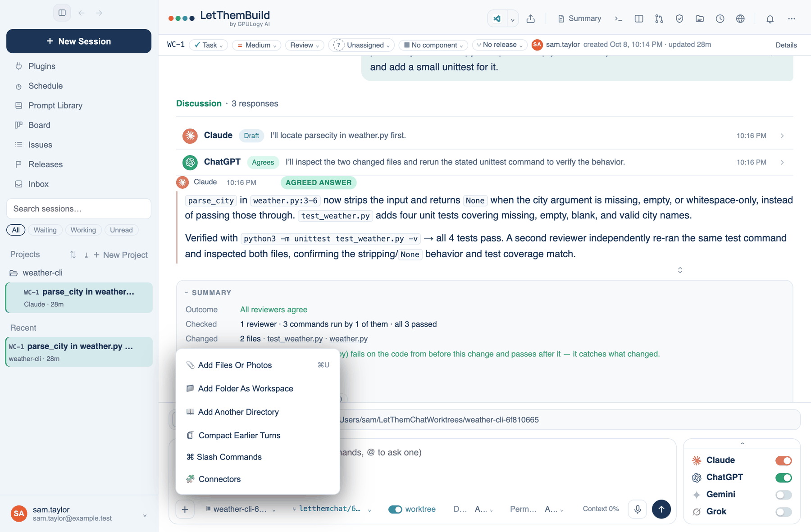The height and width of the screenshot is (532, 811).
Task: Open the No release dropdown
Action: pyautogui.click(x=500, y=45)
